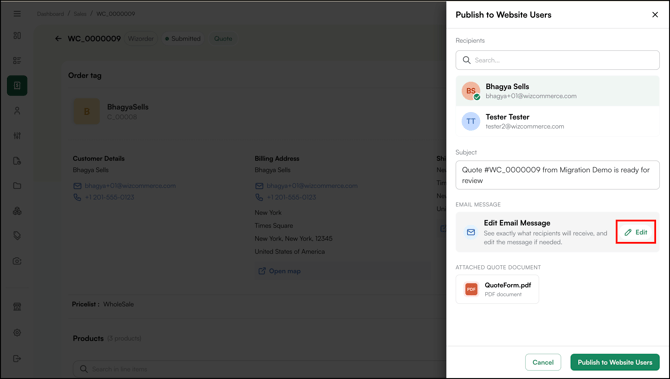Open the camera icon in sidebar
The height and width of the screenshot is (379, 670).
coord(17,261)
